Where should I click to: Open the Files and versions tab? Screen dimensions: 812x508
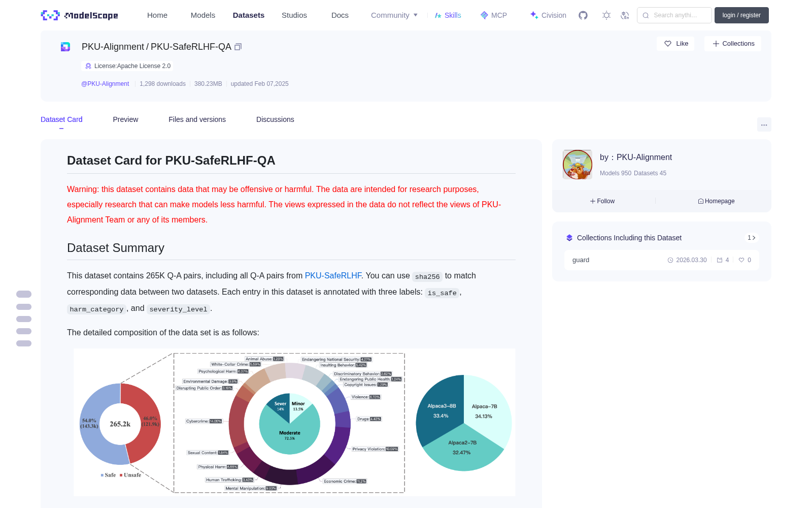(197, 119)
